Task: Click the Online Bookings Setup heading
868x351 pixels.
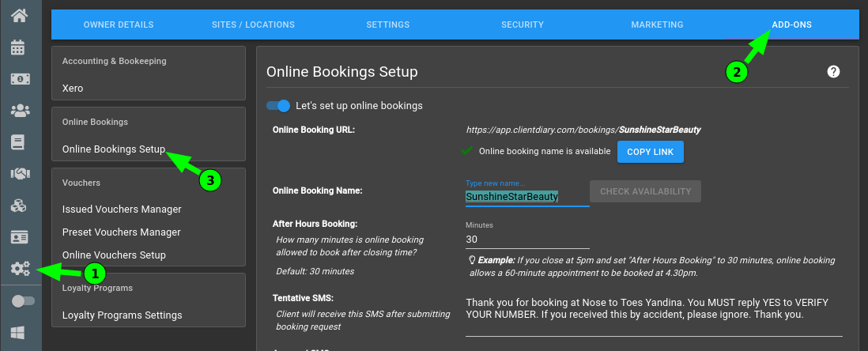Action: 342,71
